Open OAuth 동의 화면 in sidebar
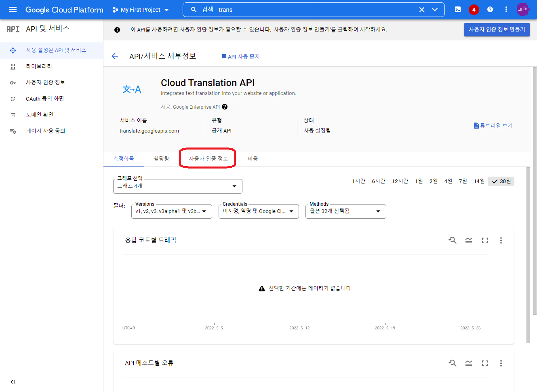The width and height of the screenshot is (537, 392). tap(51, 99)
